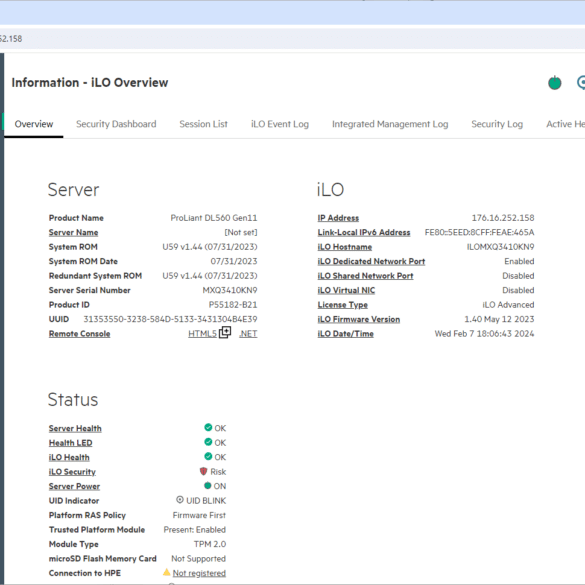The image size is (585, 585).
Task: Launch the HTML5 remote console
Action: click(202, 334)
